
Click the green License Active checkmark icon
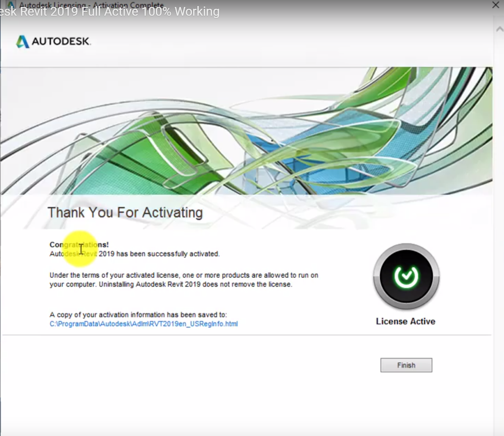[x=406, y=277]
